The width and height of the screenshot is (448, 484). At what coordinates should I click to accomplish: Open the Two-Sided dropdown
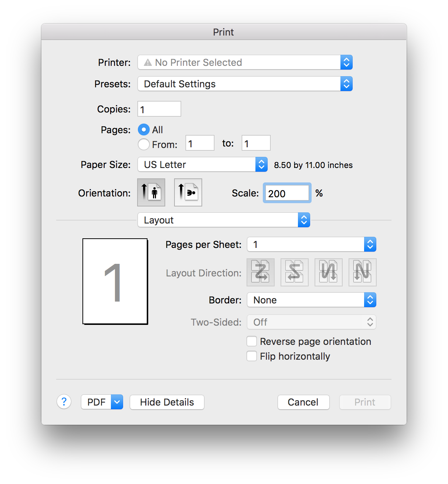click(312, 322)
